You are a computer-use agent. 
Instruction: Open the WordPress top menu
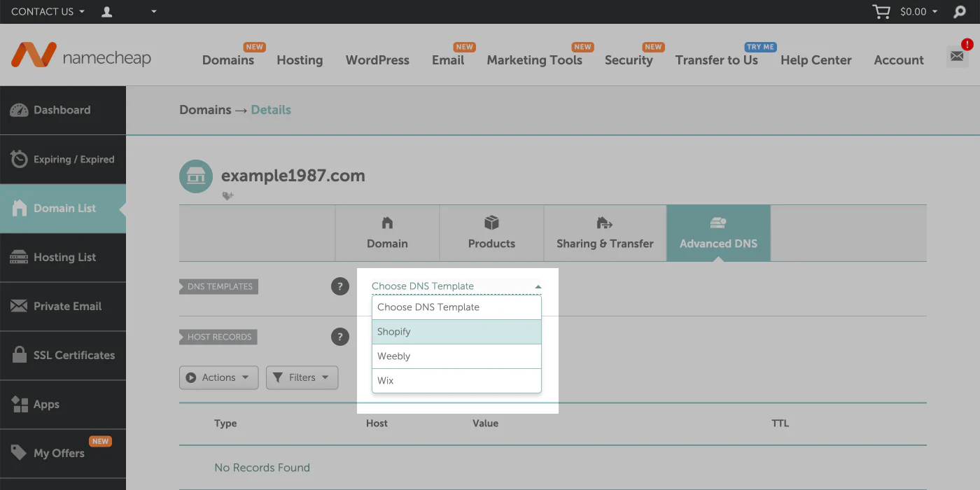click(x=377, y=60)
